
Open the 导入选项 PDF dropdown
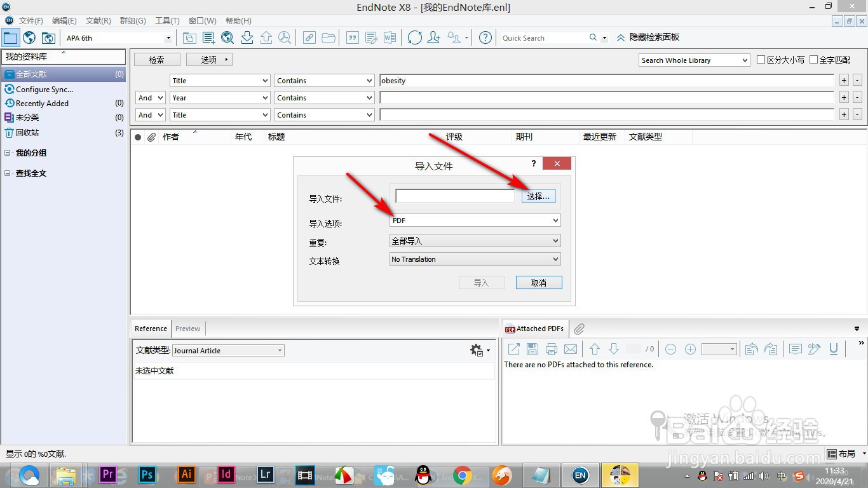coord(475,220)
